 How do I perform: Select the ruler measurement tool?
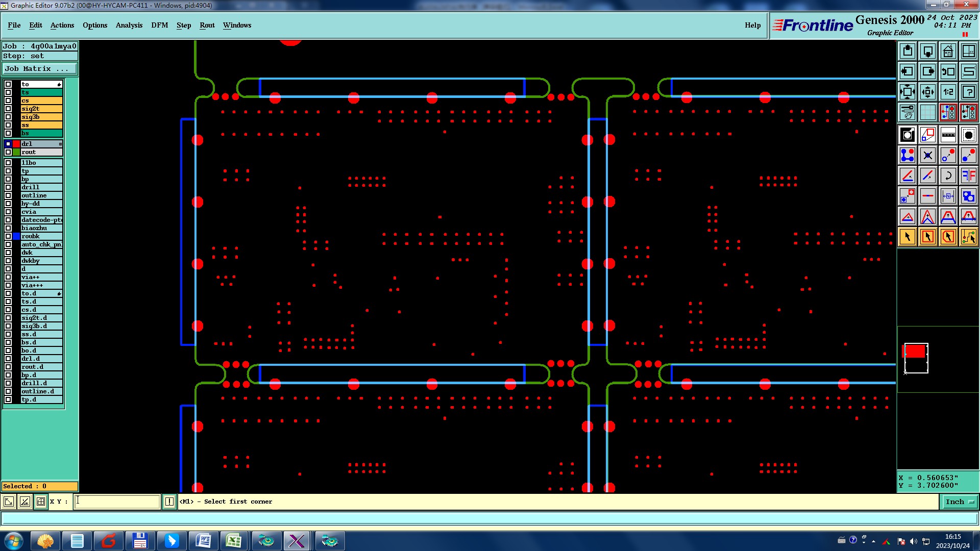click(x=948, y=135)
